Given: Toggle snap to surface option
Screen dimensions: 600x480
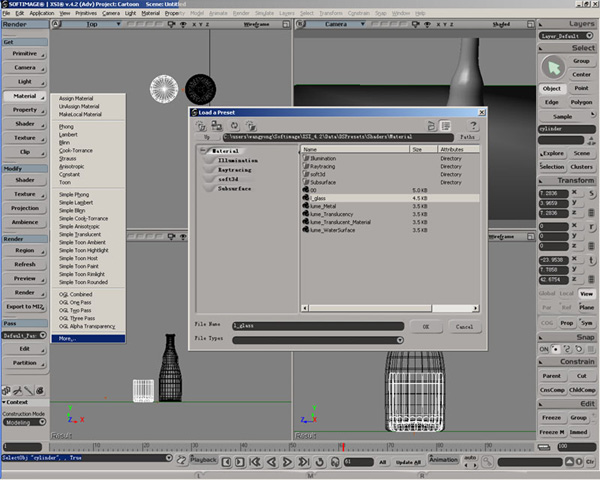Looking at the screenshot, I should (x=579, y=349).
